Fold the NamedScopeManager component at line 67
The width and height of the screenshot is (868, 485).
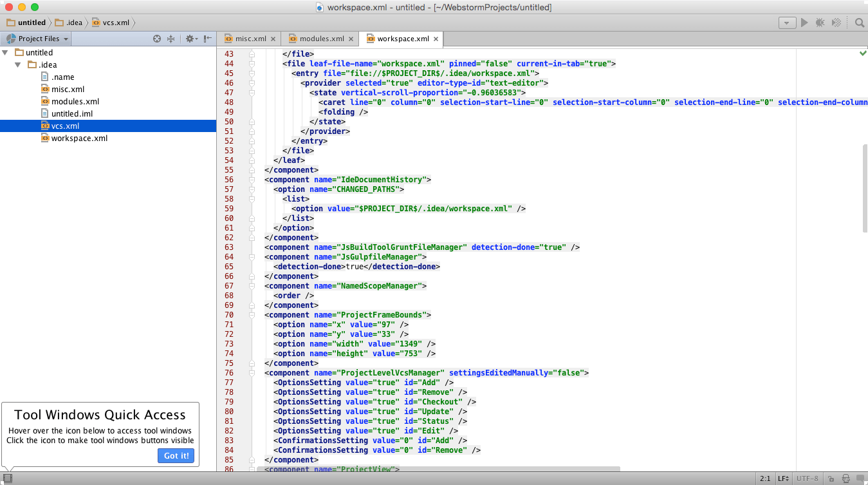pos(252,286)
